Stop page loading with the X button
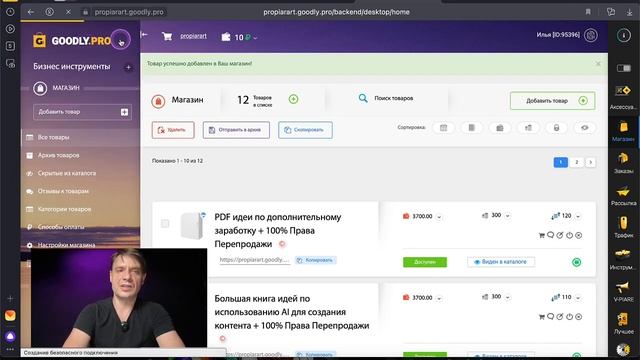This screenshot has height=360, width=640. pyautogui.click(x=68, y=12)
